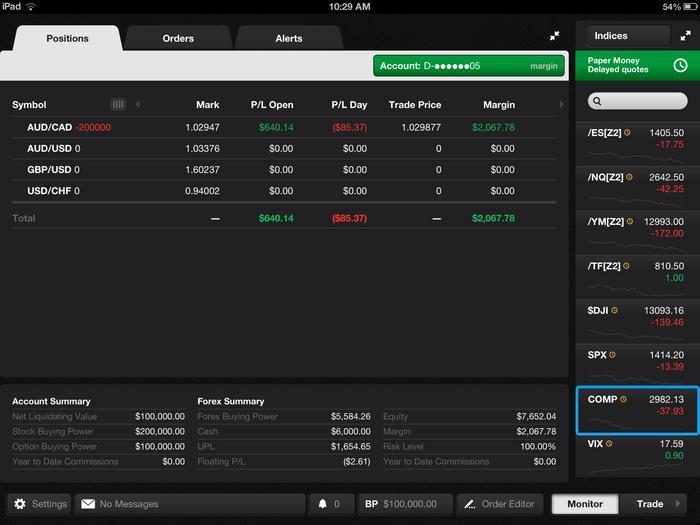700x525 pixels.
Task: Tap the bell alerts icon
Action: click(323, 504)
